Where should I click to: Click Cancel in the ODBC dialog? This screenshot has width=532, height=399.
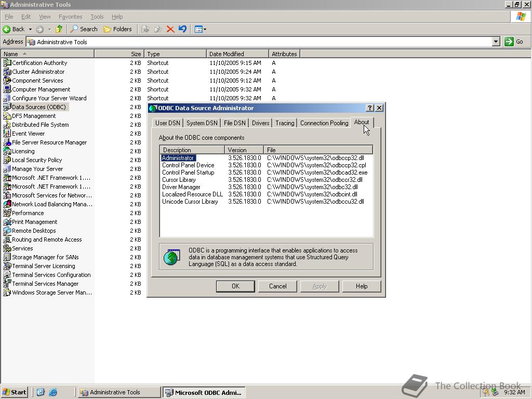click(277, 286)
